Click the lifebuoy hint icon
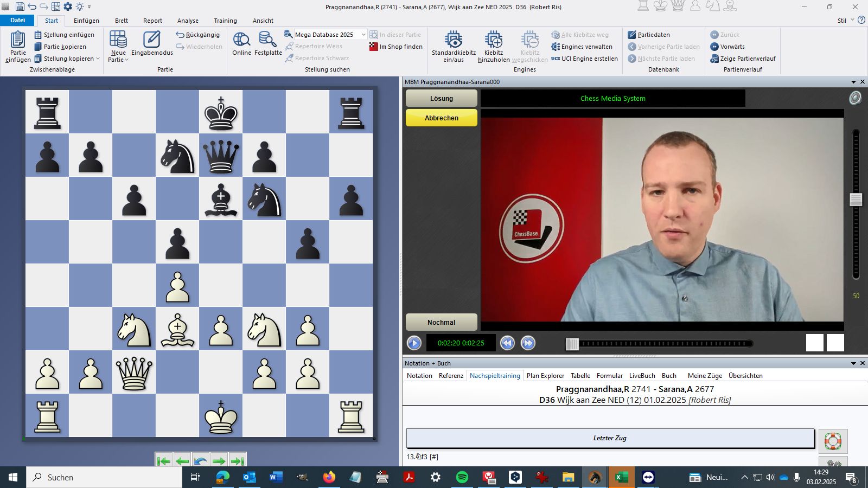Viewport: 868px width, 488px height. point(833,441)
